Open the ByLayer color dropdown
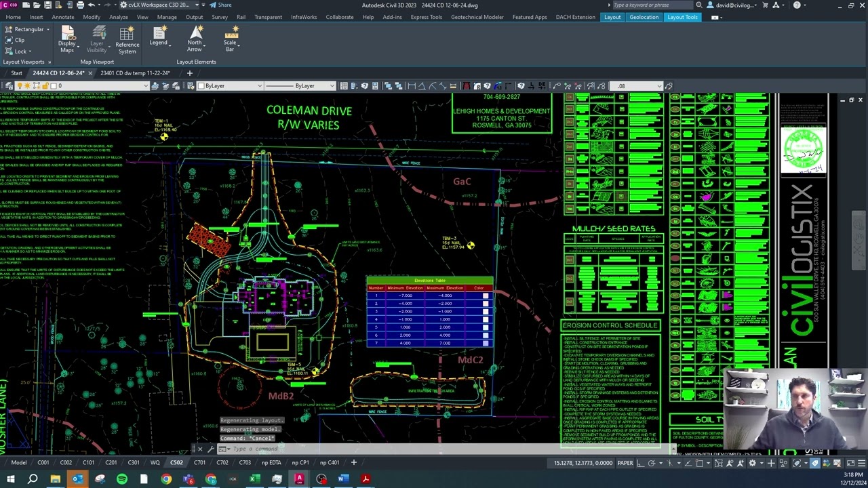The image size is (868, 488). point(259,86)
